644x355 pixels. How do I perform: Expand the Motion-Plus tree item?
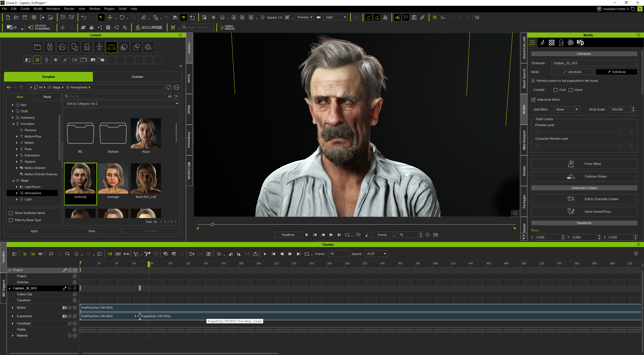[x=17, y=136]
